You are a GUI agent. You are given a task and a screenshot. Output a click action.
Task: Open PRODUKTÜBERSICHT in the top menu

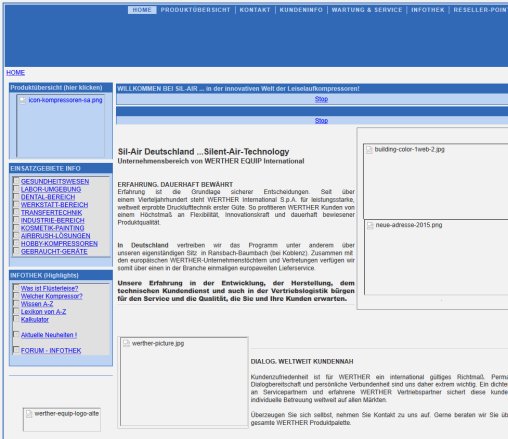(195, 10)
